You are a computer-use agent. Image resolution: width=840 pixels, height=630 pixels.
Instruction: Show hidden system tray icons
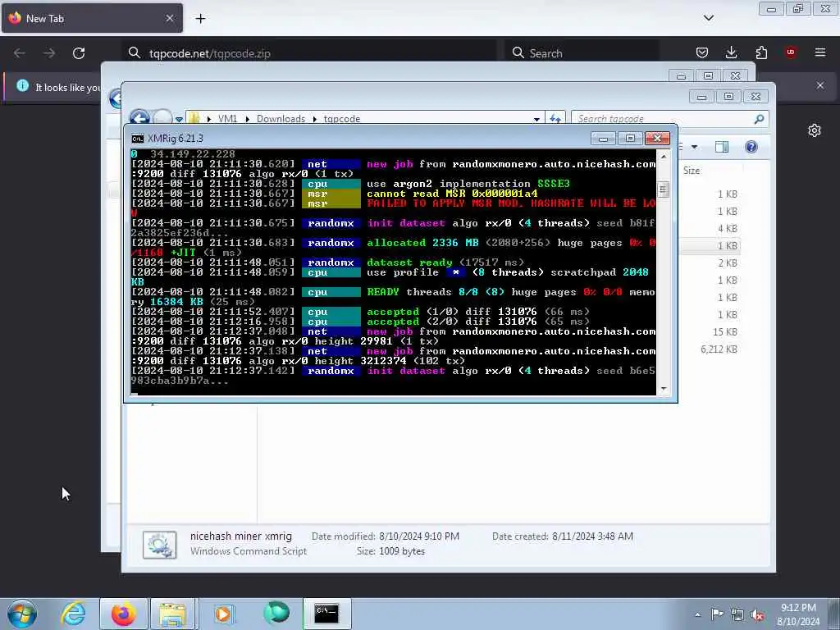point(697,614)
